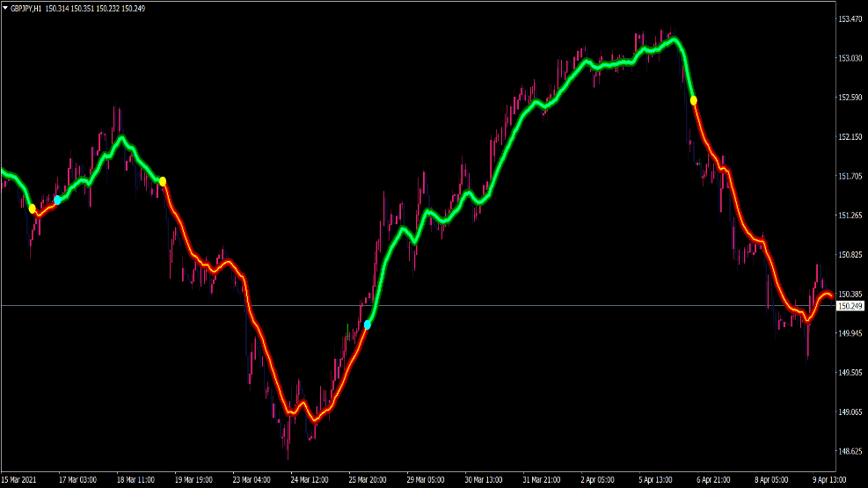The width and height of the screenshot is (868, 488).
Task: Click the 153.470 price axis label
Action: [x=850, y=18]
